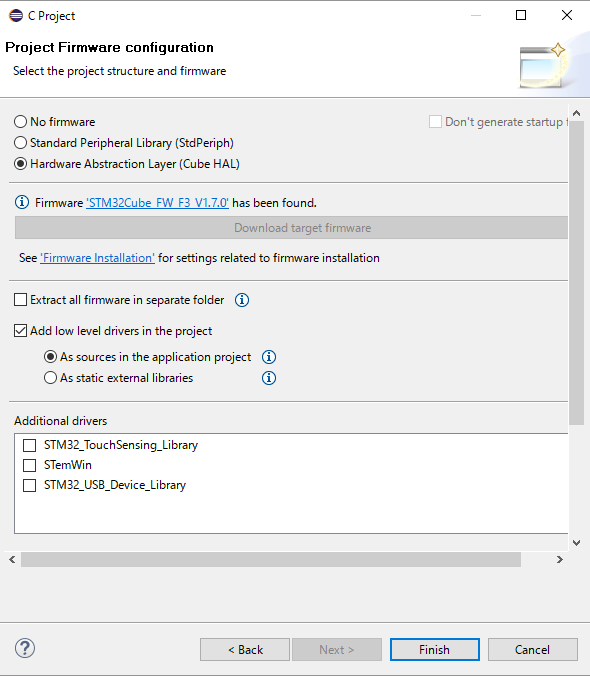Image resolution: width=590 pixels, height=676 pixels.
Task: Click Finish to create the project
Action: point(434,650)
